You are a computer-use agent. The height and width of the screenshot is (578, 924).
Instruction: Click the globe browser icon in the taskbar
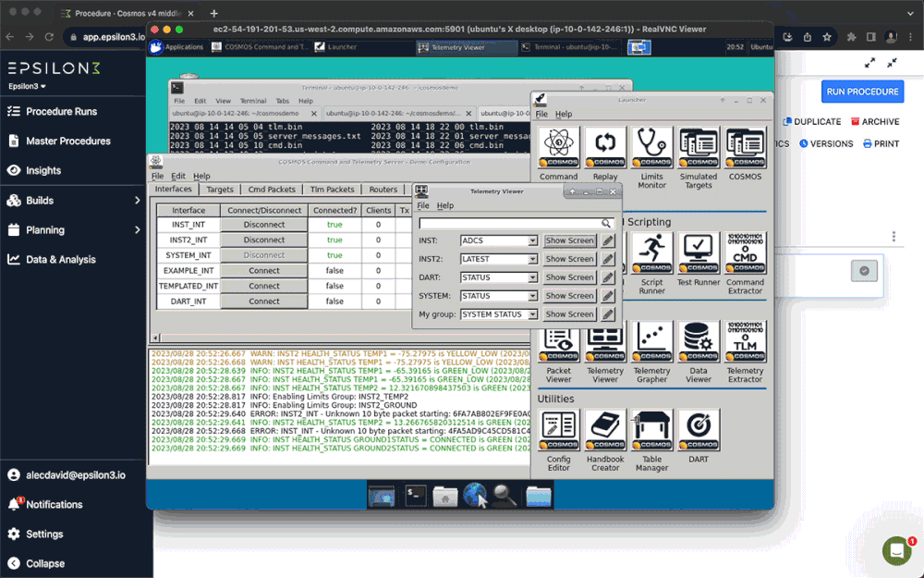point(476,496)
